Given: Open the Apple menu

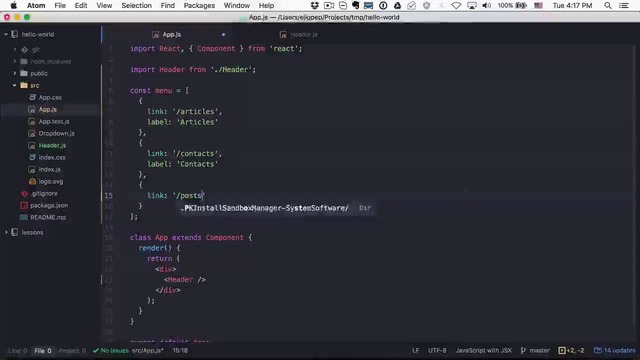Looking at the screenshot, I should point(13,5).
